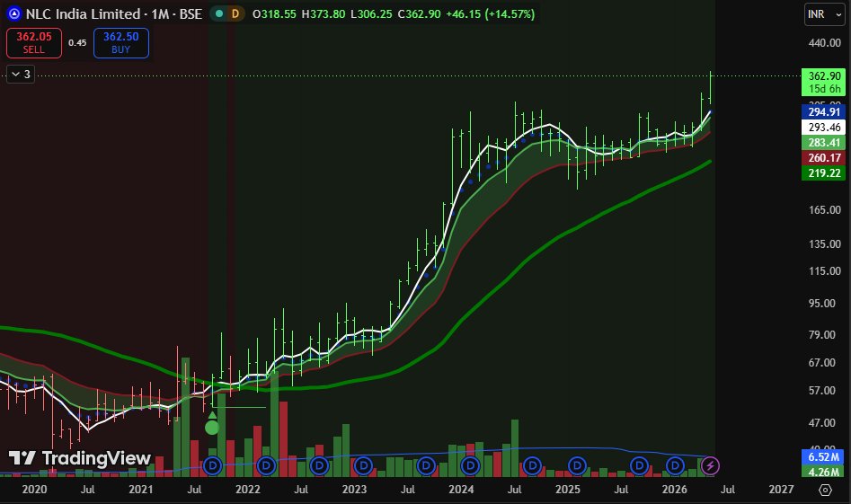Click dividend D marker above 2026 label
This screenshot has height=504, width=851.
675,465
